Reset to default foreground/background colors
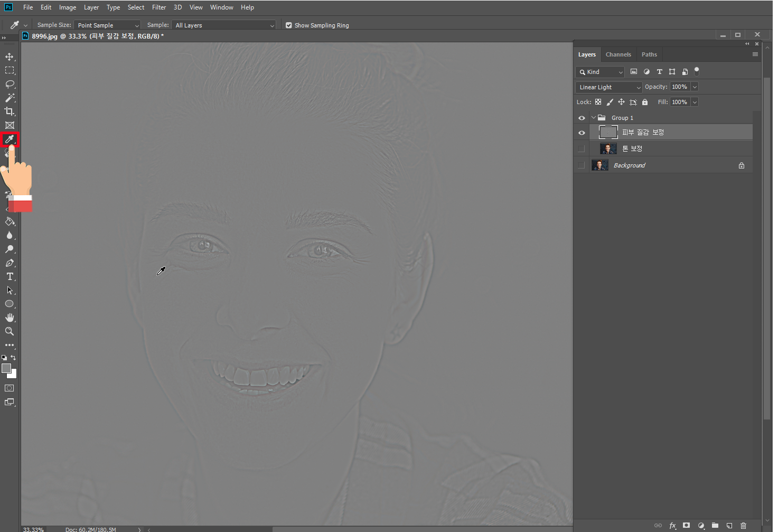This screenshot has height=532, width=778. click(x=4, y=358)
